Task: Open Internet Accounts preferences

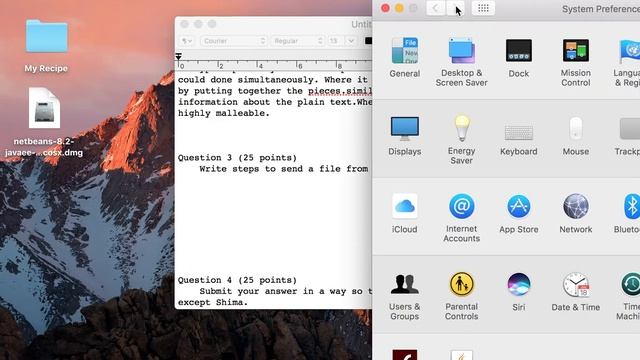Action: (462, 218)
